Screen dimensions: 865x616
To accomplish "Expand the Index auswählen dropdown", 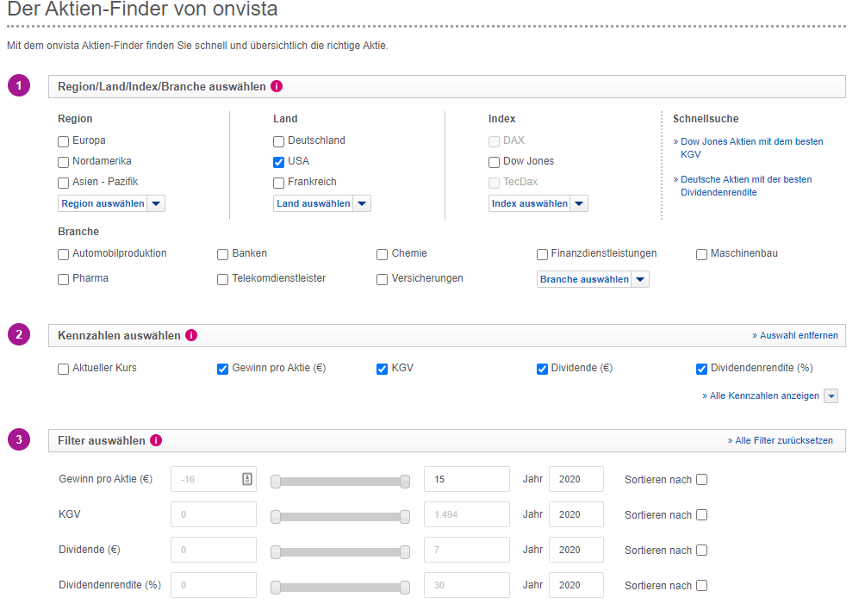I will (538, 203).
